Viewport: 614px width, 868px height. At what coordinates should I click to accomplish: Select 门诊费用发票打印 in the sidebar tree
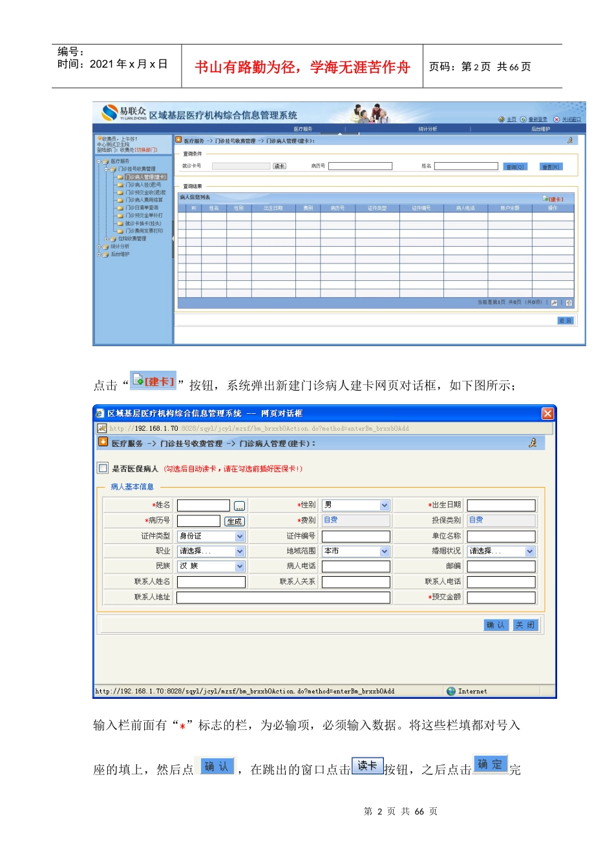144,231
